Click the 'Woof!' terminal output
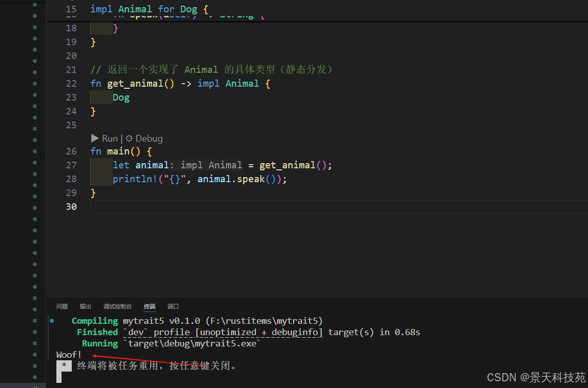588x388 pixels. coord(69,355)
